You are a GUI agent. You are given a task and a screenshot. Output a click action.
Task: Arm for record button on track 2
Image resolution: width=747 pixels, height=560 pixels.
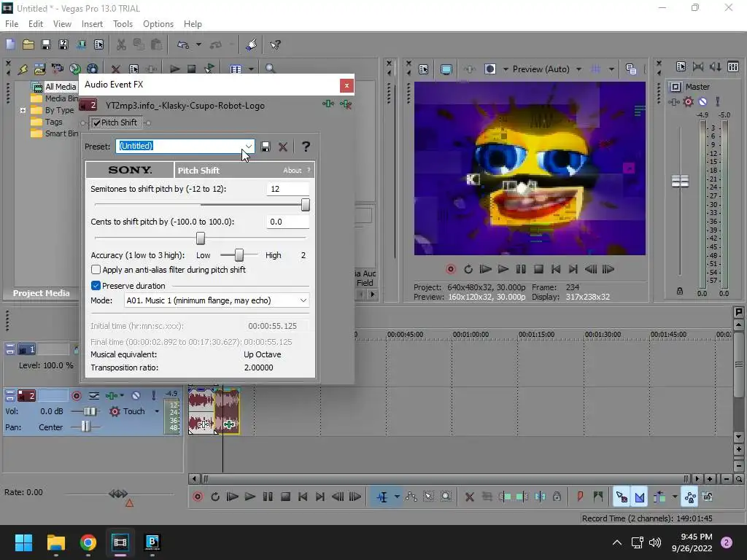tap(76, 396)
